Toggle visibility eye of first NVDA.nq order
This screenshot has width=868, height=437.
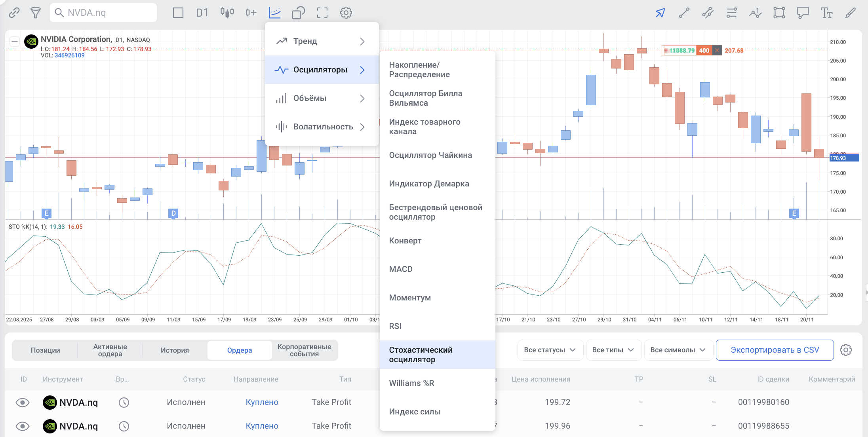click(x=23, y=403)
